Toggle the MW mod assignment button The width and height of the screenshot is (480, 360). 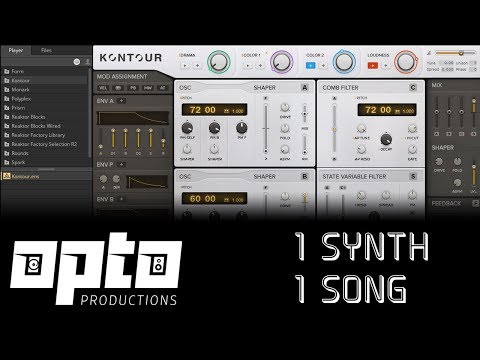148,88
